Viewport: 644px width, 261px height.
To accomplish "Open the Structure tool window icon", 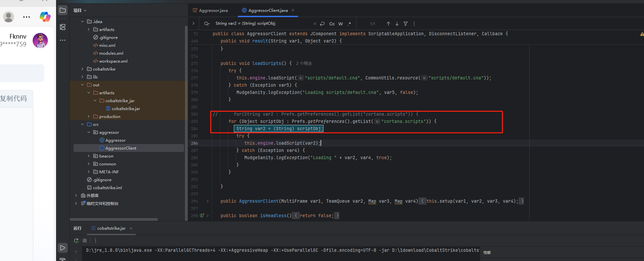I will (63, 27).
